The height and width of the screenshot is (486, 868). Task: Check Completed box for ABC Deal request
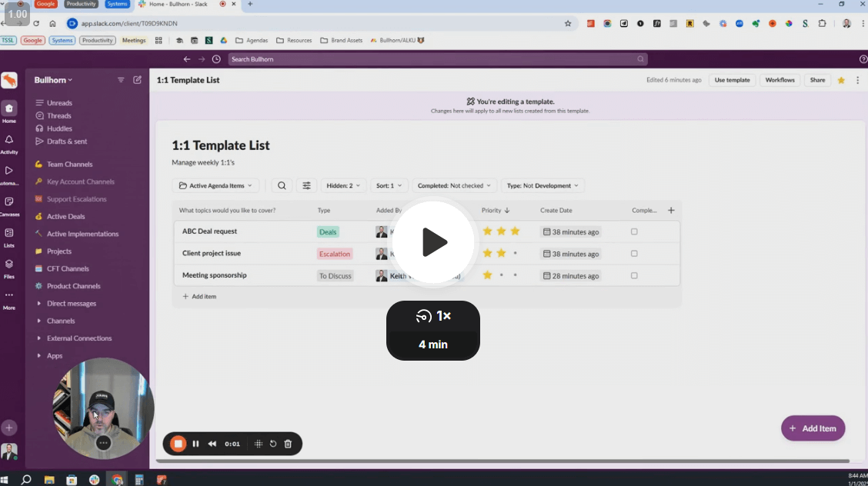click(634, 231)
